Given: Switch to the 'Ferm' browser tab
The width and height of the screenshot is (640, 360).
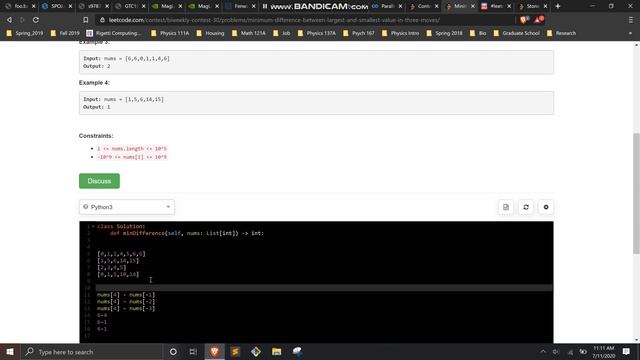Looking at the screenshot, I should [240, 6].
